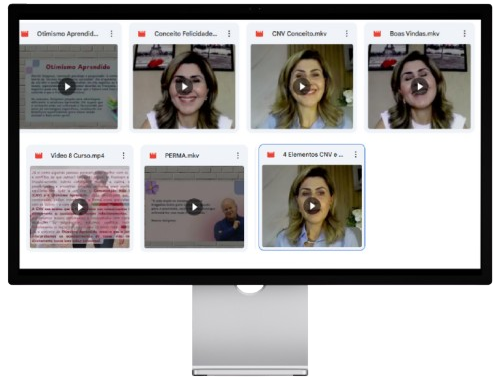Image resolution: width=500 pixels, height=383 pixels.
Task: Select the CNV Conceito.mkv file name
Action: click(x=299, y=34)
